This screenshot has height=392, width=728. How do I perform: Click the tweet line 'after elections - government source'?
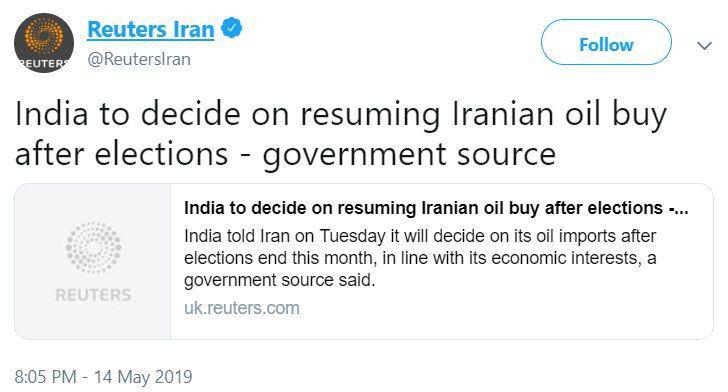coord(286,154)
